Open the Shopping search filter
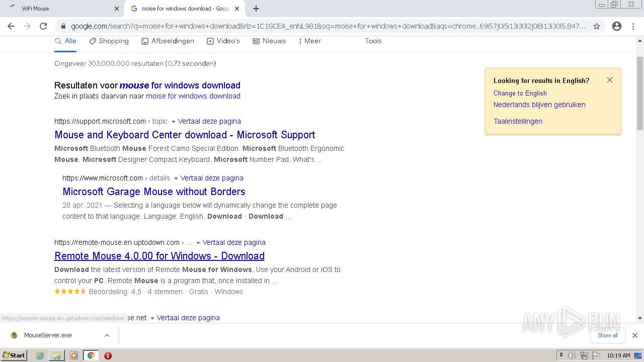The image size is (644, 362). [109, 41]
